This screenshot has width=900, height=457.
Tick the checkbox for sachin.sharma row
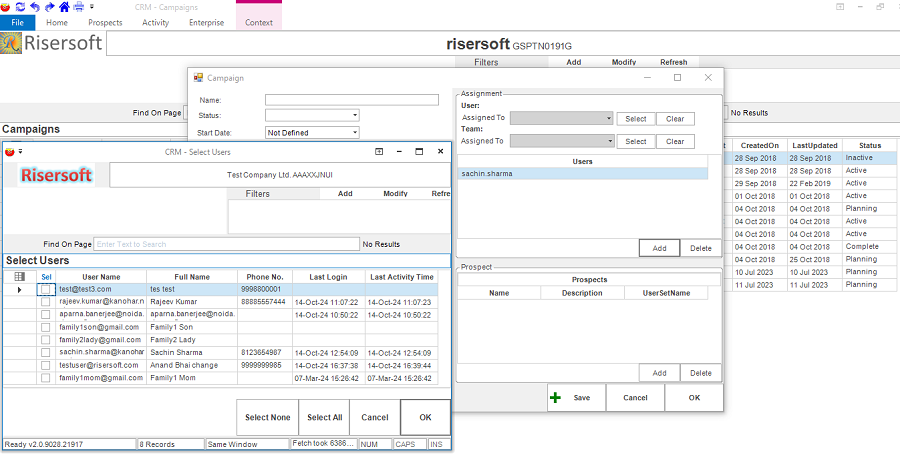tap(45, 353)
